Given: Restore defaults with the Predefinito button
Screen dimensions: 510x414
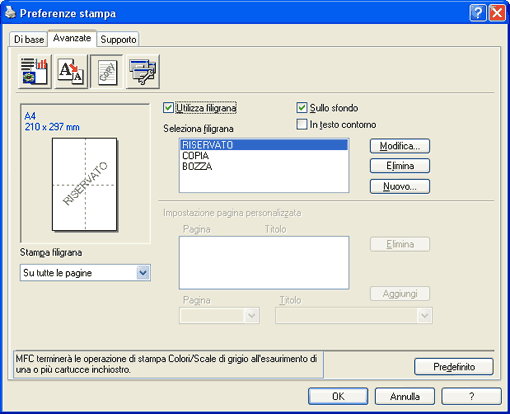Looking at the screenshot, I should (454, 367).
